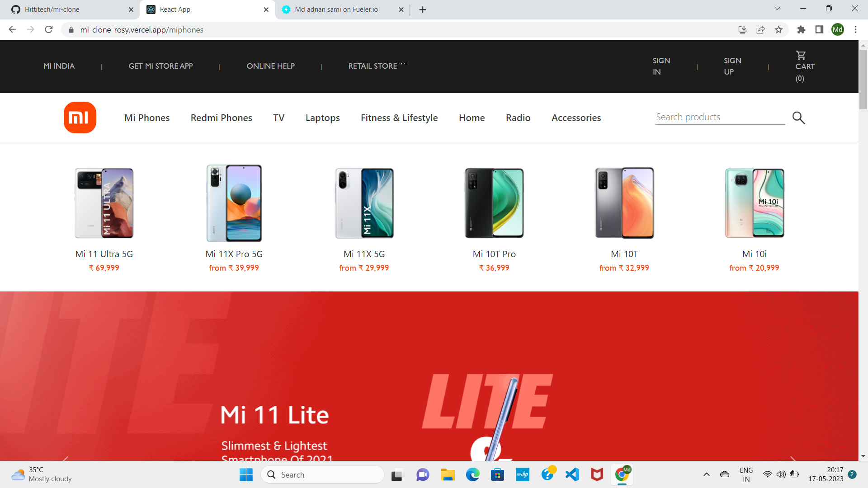The image size is (868, 488).
Task: Select the Mi 11X Pro 5G thumbnail
Action: coord(234,203)
